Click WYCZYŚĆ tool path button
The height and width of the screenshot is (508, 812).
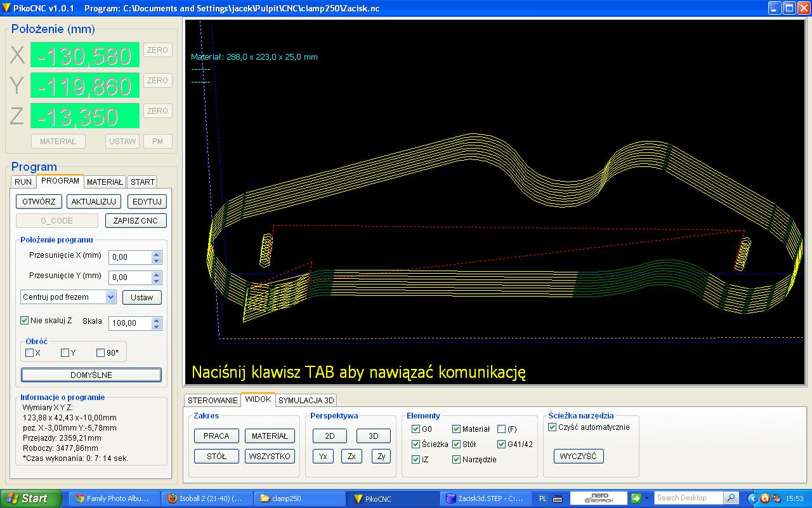click(x=579, y=456)
